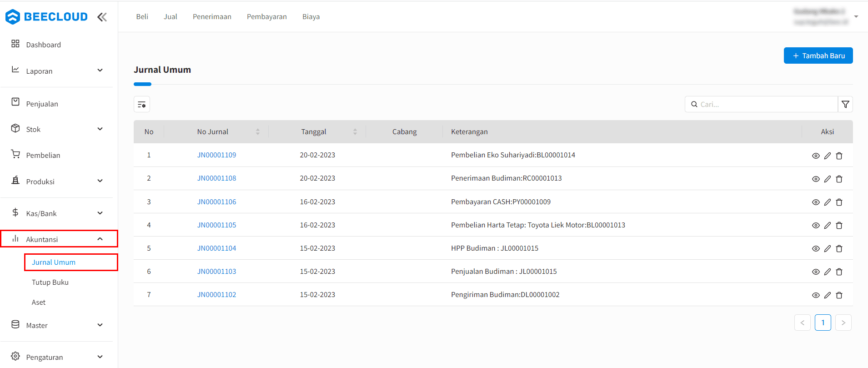The height and width of the screenshot is (368, 868).
Task: Collapse sidebar with double chevron icon
Action: [102, 17]
